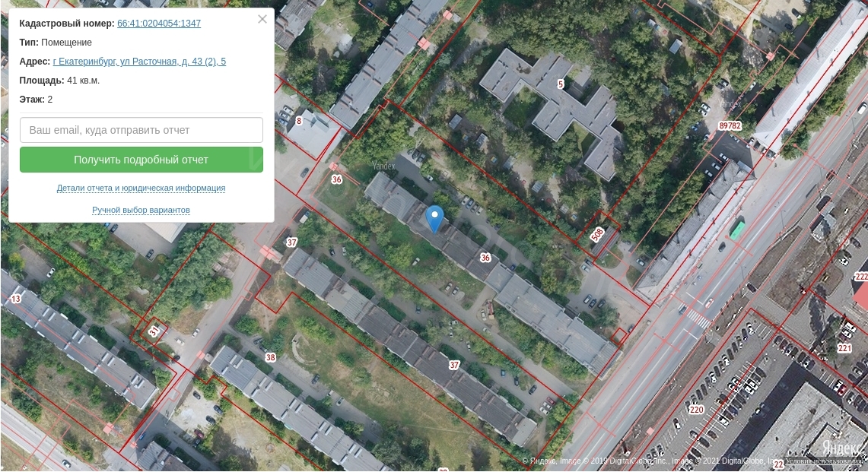Click building label 5 on the cross-shaped roof

coord(560,84)
